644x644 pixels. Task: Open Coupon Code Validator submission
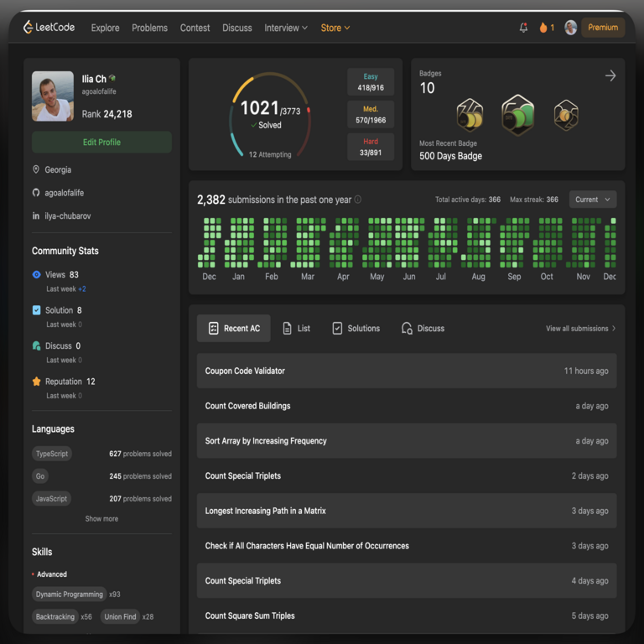[x=245, y=371]
